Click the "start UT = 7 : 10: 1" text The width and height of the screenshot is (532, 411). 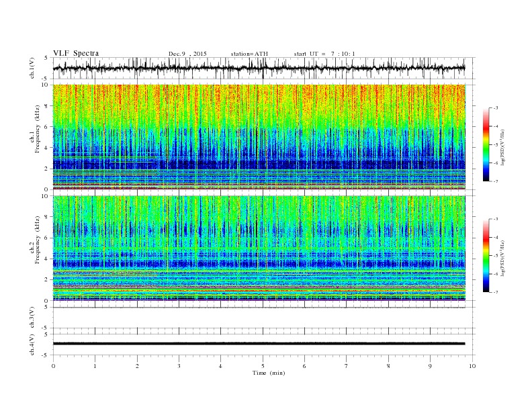(x=324, y=54)
